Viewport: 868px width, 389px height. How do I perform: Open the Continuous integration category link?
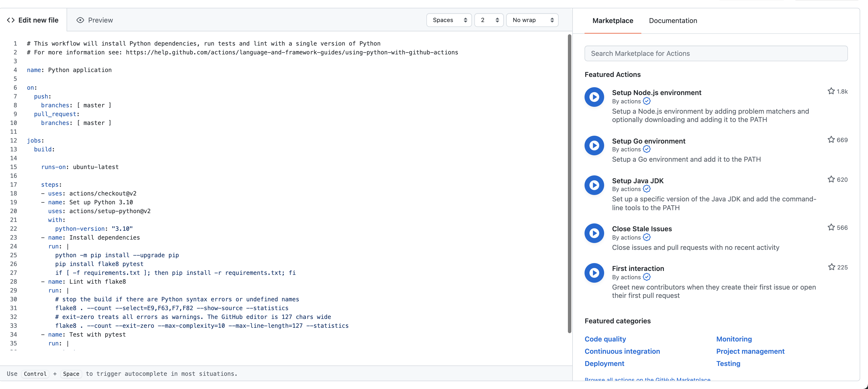[x=622, y=351]
